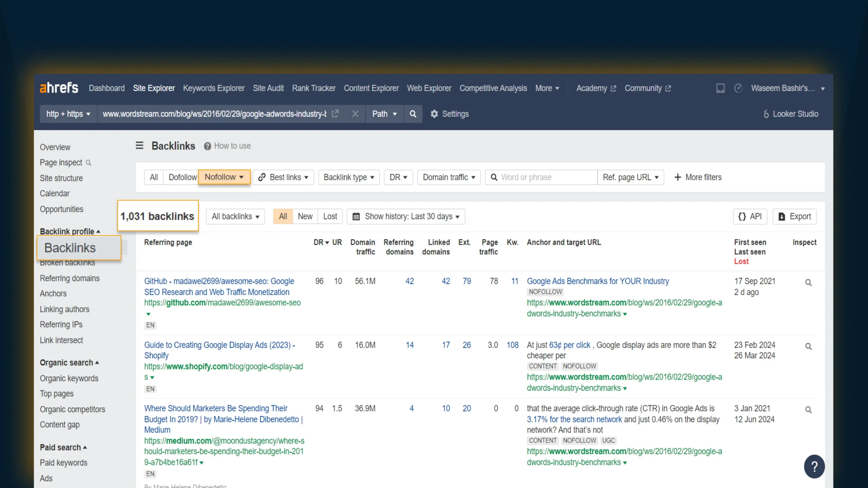This screenshot has height=488, width=868.
Task: Open the Backlink type dropdown
Action: point(349,177)
